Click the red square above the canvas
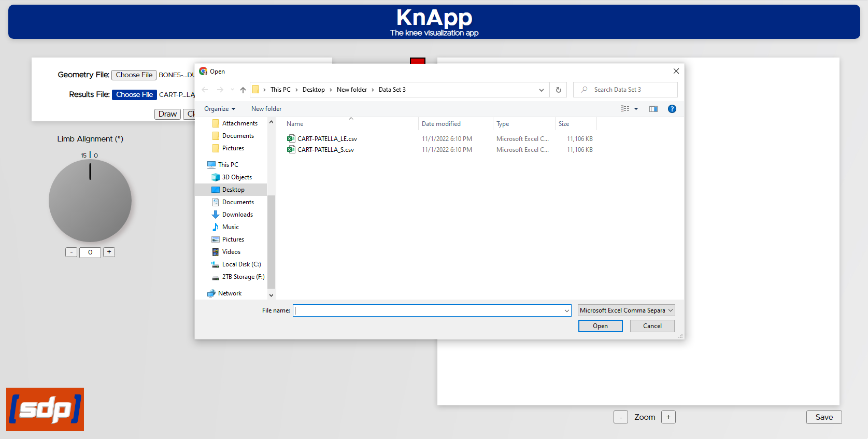 click(x=418, y=61)
